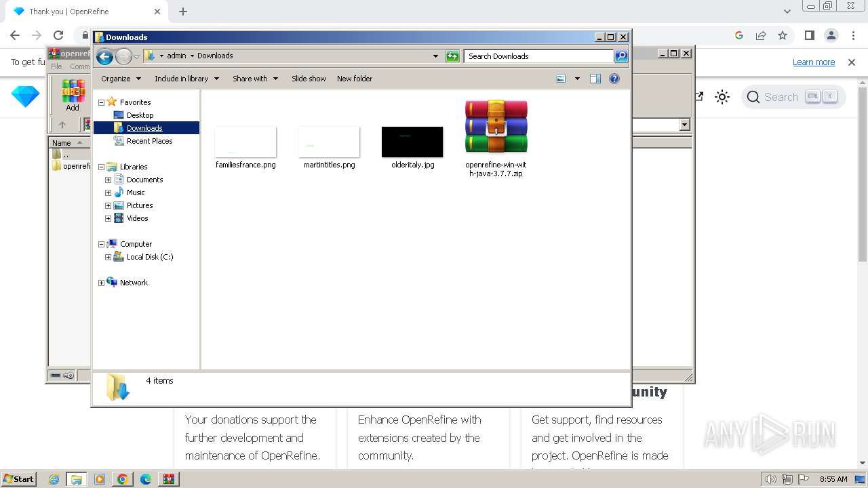The width and height of the screenshot is (868, 488).
Task: Click Chrome back navigation arrow
Action: pyautogui.click(x=15, y=35)
